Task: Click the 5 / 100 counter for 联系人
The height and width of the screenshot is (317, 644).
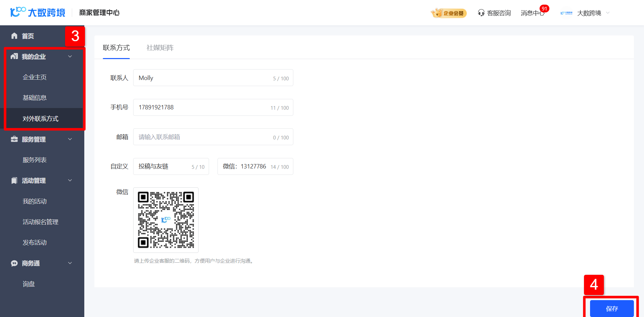Action: pos(281,78)
